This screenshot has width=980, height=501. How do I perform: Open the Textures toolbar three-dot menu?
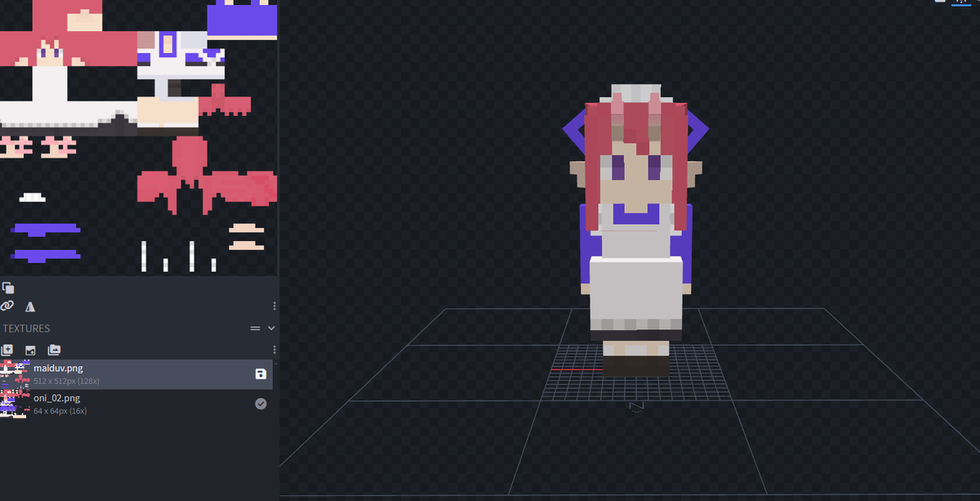tap(274, 350)
